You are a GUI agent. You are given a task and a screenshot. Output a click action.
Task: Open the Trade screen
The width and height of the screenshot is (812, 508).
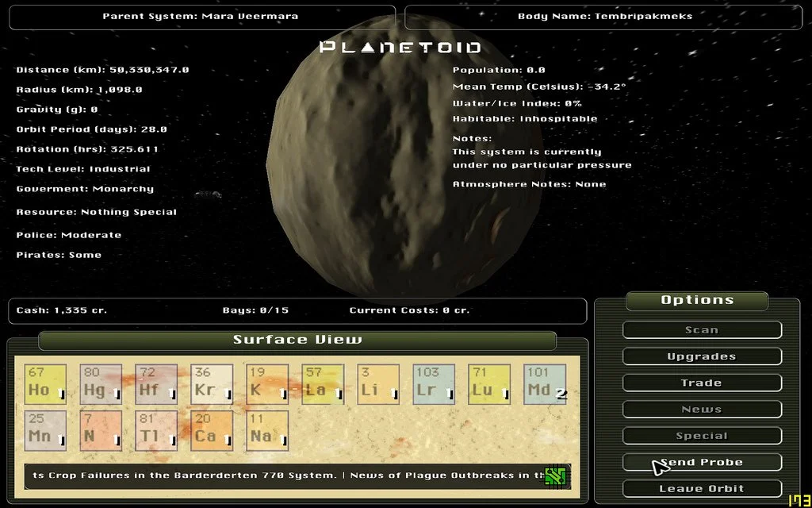coord(702,383)
